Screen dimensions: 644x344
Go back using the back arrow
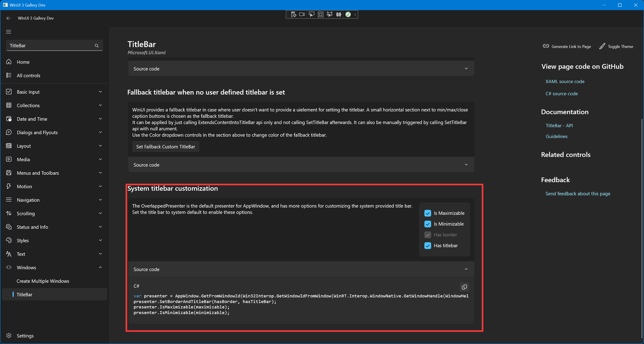9,18
